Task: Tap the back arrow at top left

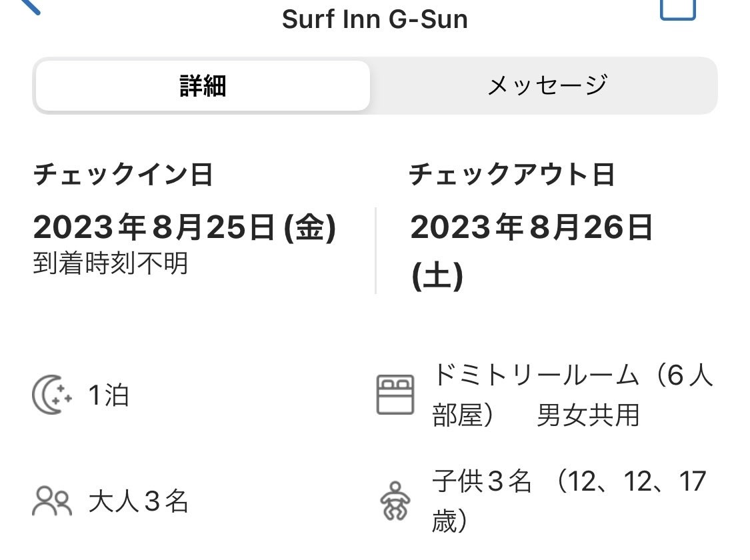Action: click(29, 5)
